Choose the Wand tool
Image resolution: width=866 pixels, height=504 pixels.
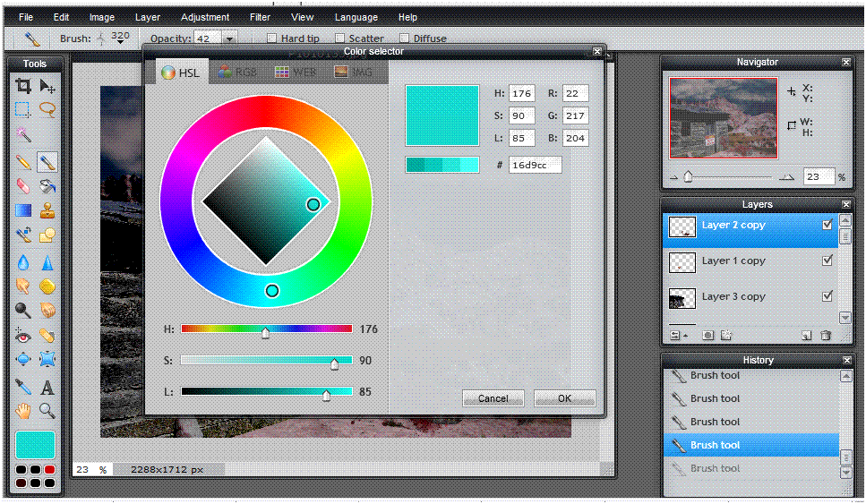pyautogui.click(x=23, y=135)
